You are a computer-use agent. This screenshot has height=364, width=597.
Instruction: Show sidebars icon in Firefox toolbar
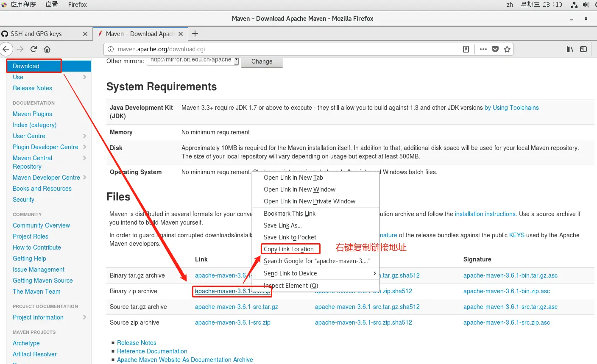pos(583,49)
